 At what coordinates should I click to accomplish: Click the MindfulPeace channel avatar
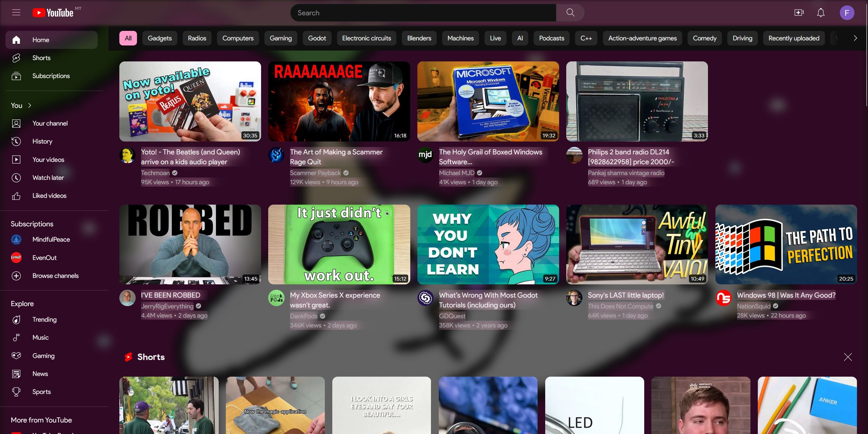tap(16, 240)
